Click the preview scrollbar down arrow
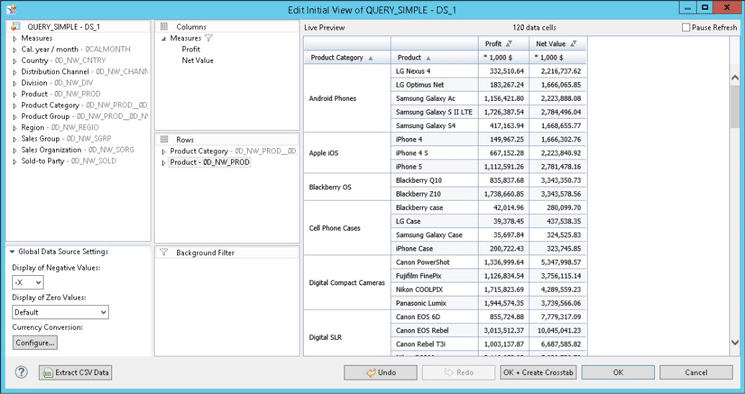Image resolution: width=745 pixels, height=394 pixels. [735, 342]
